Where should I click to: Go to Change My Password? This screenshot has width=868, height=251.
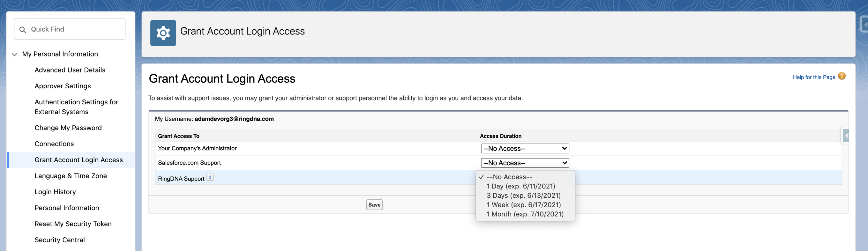[x=68, y=128]
